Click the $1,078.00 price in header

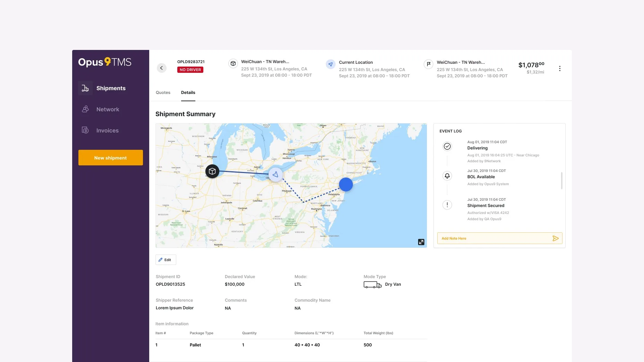pos(531,65)
